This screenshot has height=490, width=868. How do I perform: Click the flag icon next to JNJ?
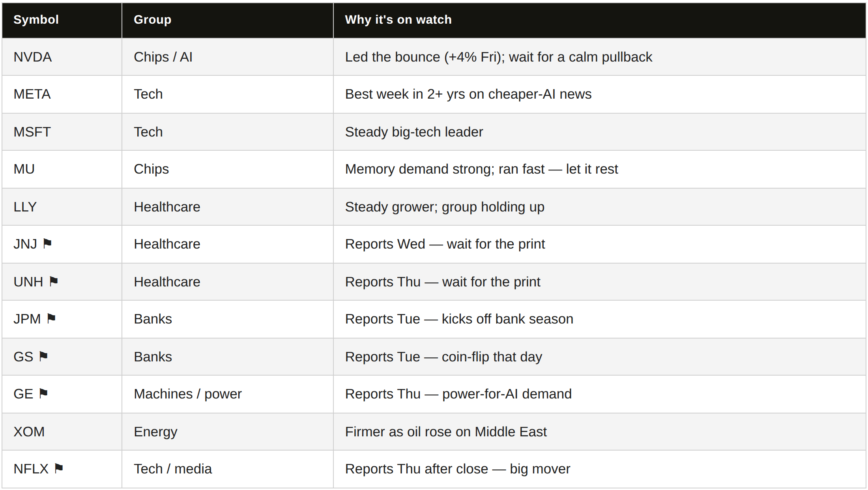click(x=47, y=244)
